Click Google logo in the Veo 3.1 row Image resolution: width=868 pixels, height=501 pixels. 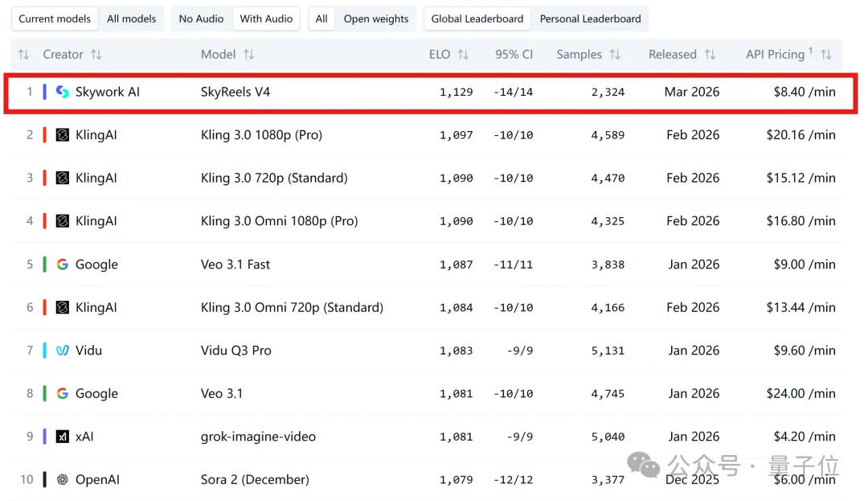(x=62, y=394)
